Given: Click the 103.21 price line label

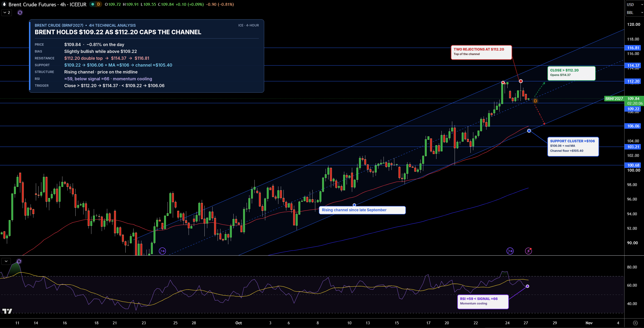Looking at the screenshot, I should [x=633, y=147].
